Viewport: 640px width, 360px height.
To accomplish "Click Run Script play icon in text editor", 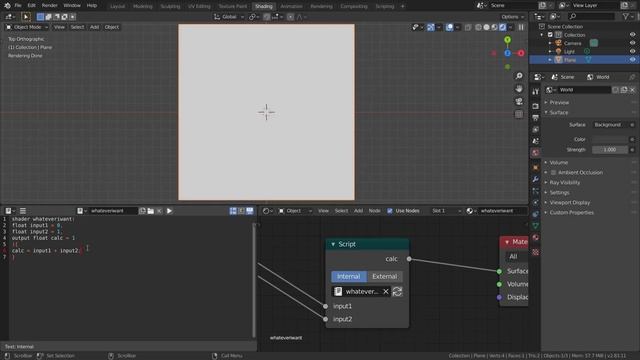I will [x=169, y=211].
